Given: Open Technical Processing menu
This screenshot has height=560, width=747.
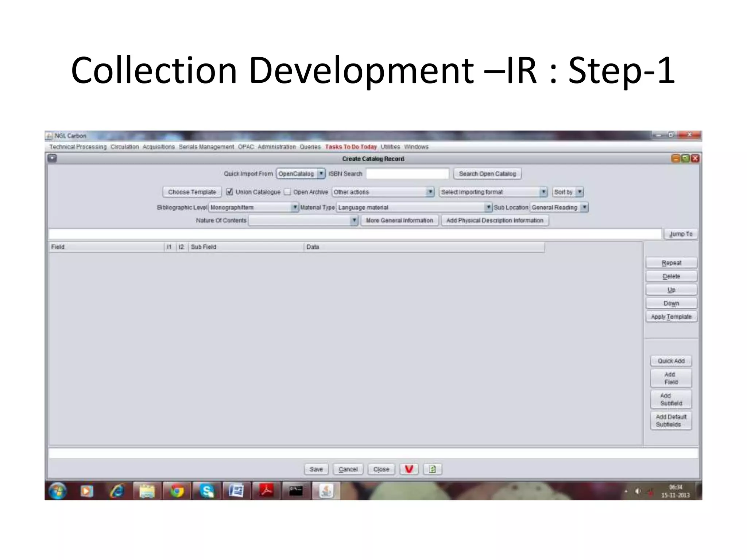Looking at the screenshot, I should tap(78, 147).
